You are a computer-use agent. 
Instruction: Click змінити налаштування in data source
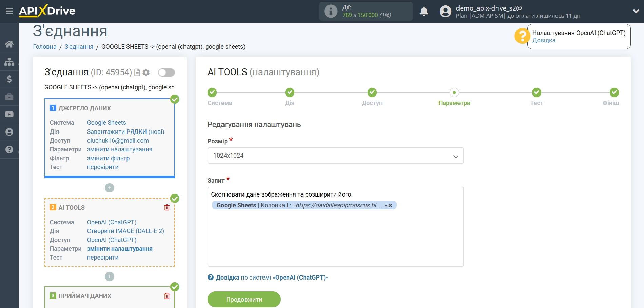[x=119, y=149]
